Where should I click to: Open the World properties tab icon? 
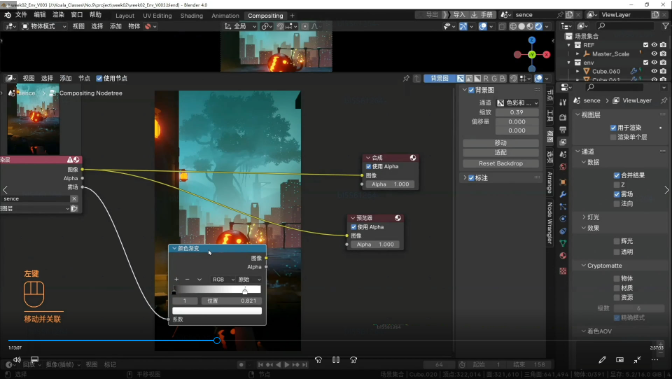pyautogui.click(x=563, y=166)
